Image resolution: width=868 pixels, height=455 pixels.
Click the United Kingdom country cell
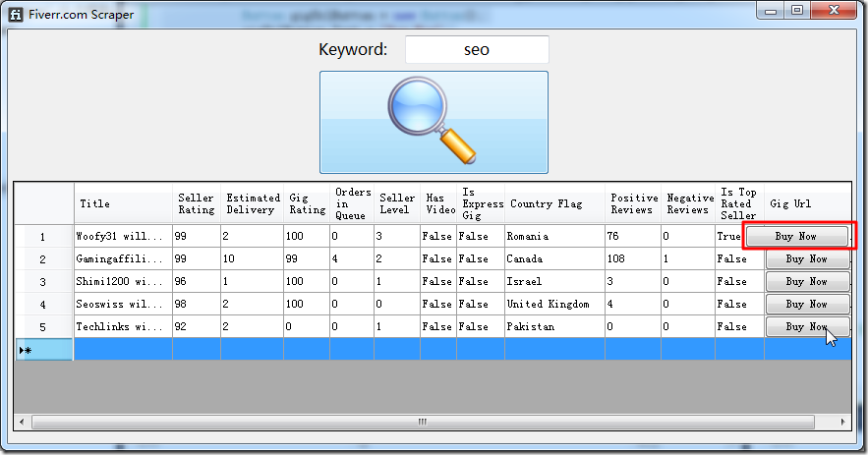[554, 305]
